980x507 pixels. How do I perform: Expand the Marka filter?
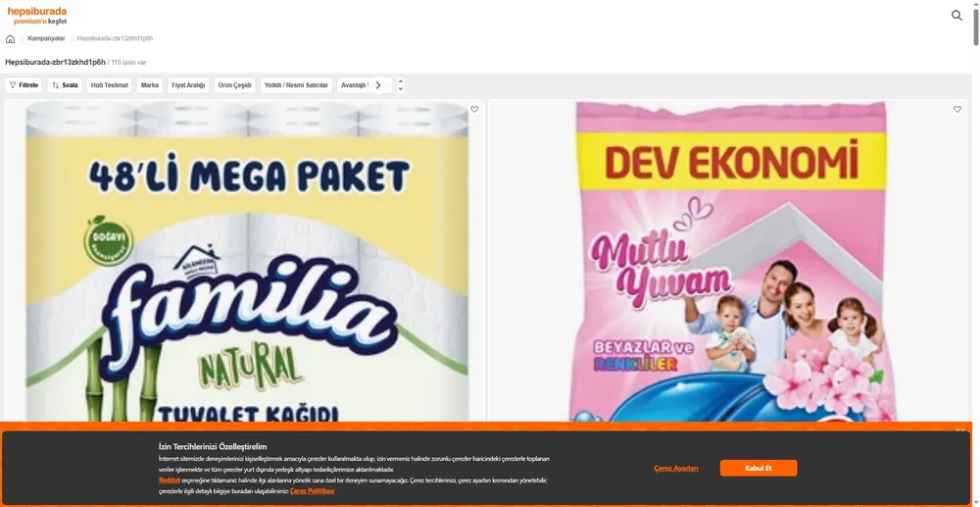tap(150, 85)
